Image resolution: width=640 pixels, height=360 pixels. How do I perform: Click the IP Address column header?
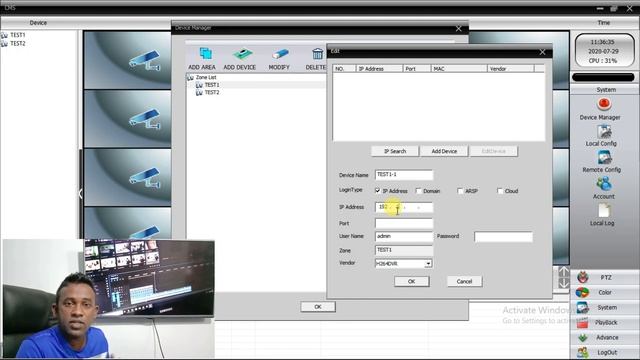click(380, 69)
